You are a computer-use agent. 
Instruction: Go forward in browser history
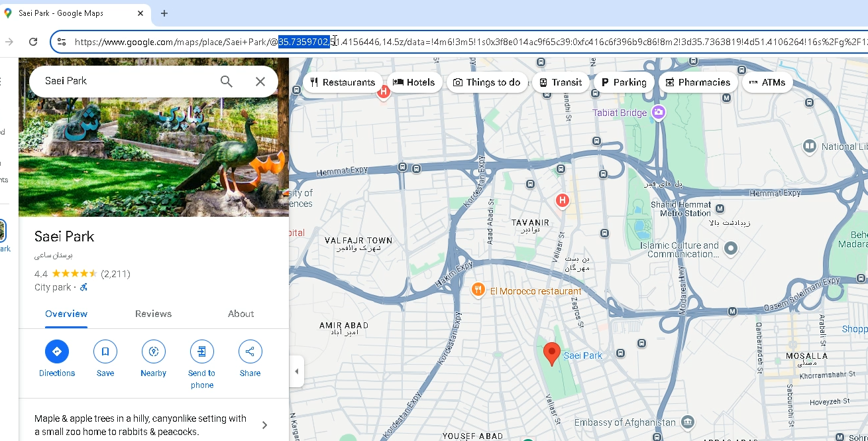(9, 42)
